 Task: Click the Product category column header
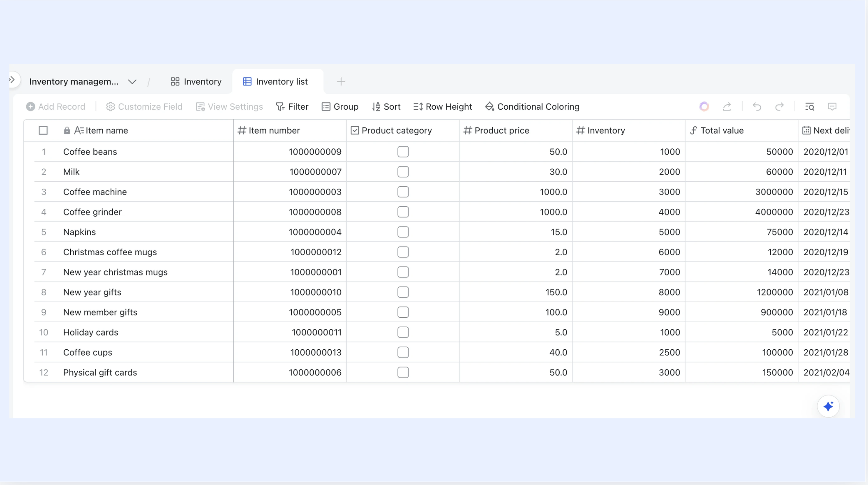point(403,131)
